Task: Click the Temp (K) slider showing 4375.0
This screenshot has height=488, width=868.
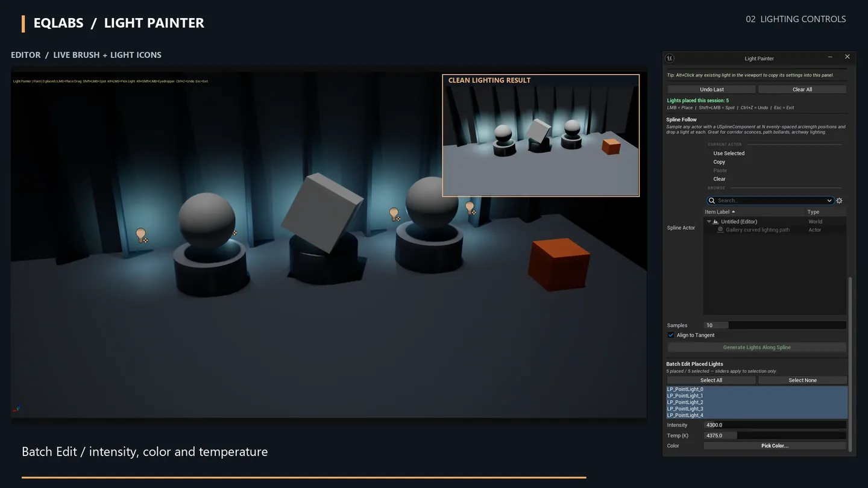Action: pos(775,436)
